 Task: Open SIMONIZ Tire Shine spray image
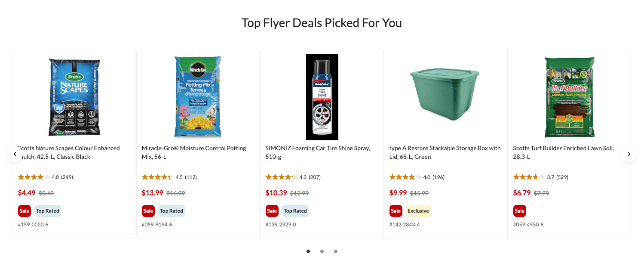[x=322, y=97]
